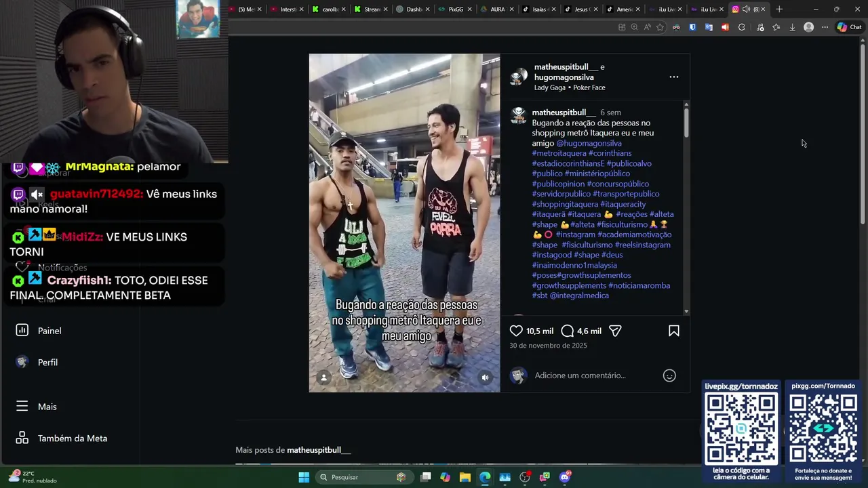The width and height of the screenshot is (868, 488).
Task: Open the @hugomagonsilva mention in the caption
Action: [589, 143]
